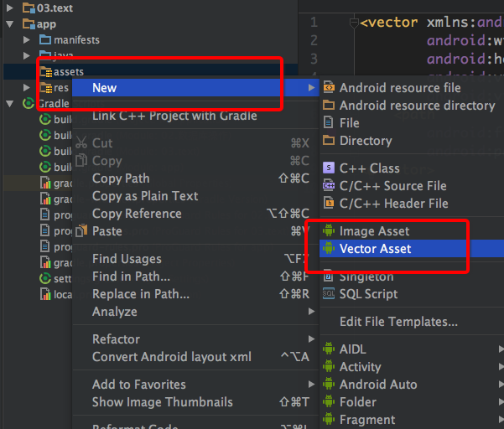Select Copy Reference menu entry
504x429 pixels.
click(x=195, y=214)
